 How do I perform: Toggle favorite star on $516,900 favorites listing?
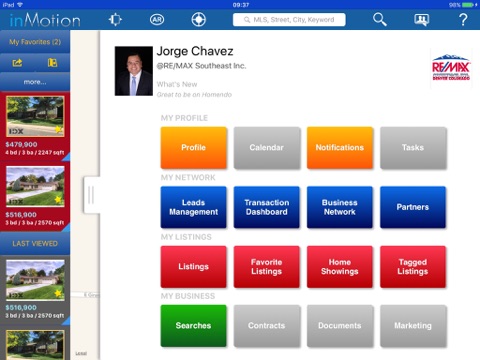click(59, 199)
